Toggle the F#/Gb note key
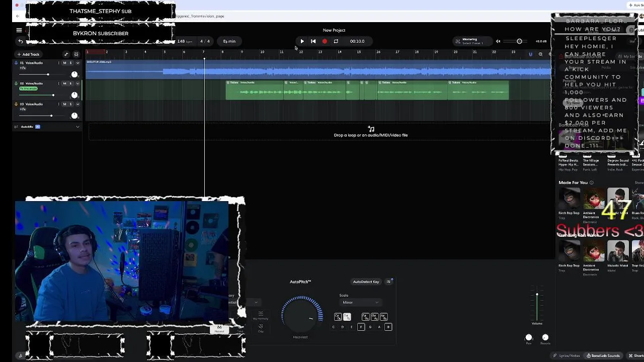Screen dimensions: 644x362 365,317
